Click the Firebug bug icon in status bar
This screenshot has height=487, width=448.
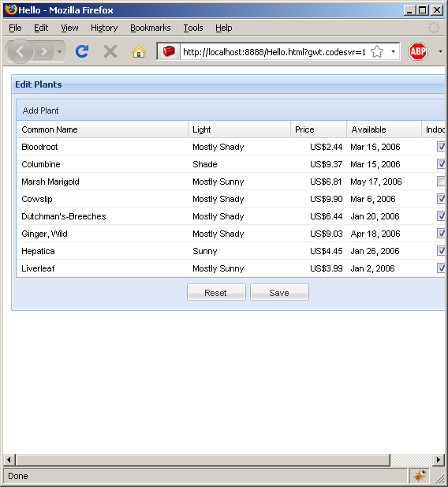pyautogui.click(x=420, y=475)
